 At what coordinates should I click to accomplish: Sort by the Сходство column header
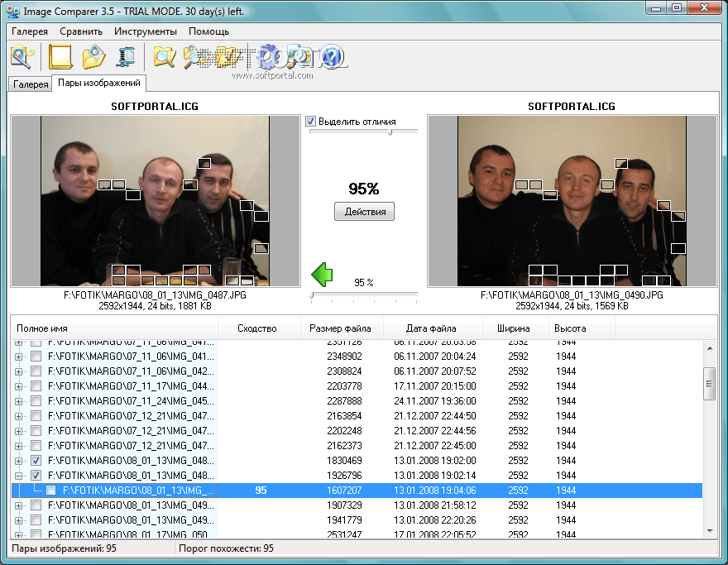[259, 328]
